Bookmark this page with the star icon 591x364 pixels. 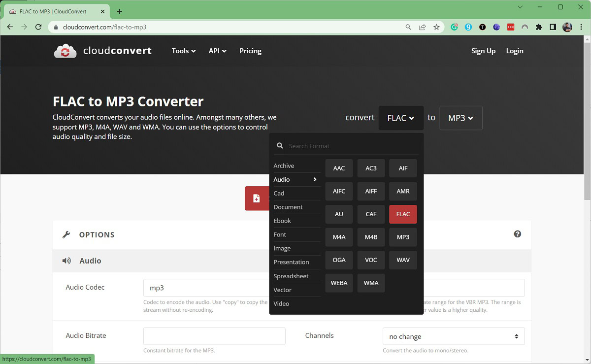click(436, 27)
